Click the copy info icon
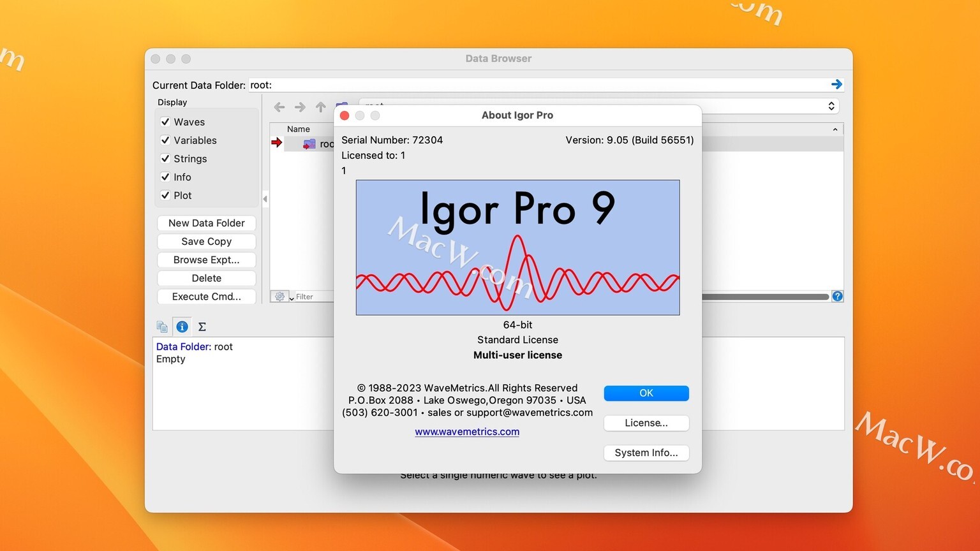 tap(162, 327)
